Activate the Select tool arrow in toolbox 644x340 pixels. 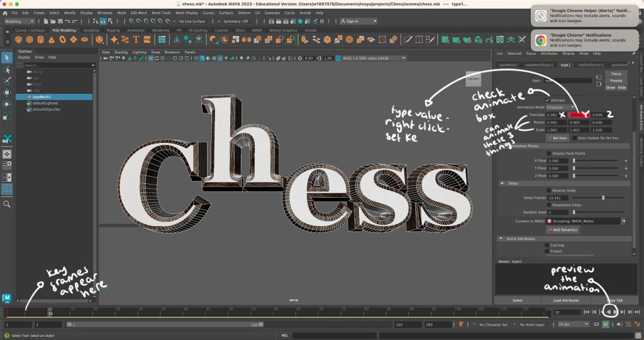(7, 58)
